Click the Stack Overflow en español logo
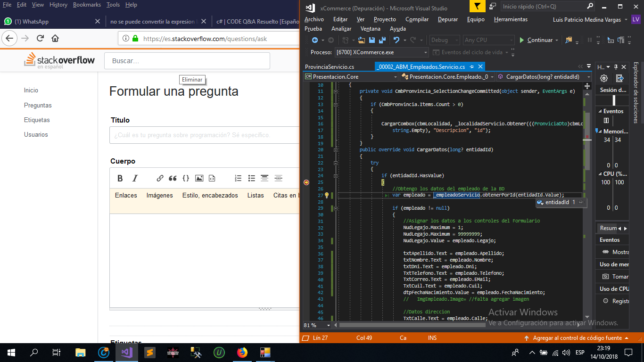This screenshot has width=644, height=362. pos(59,61)
